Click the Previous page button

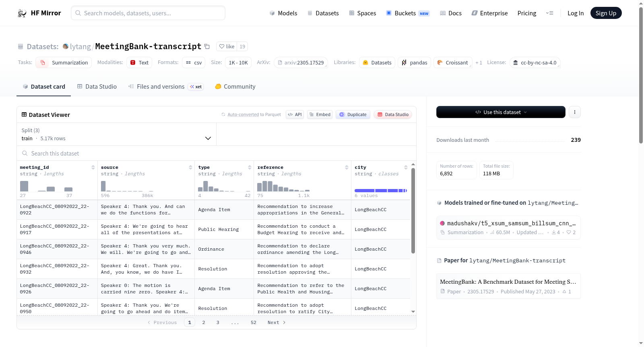(162, 322)
